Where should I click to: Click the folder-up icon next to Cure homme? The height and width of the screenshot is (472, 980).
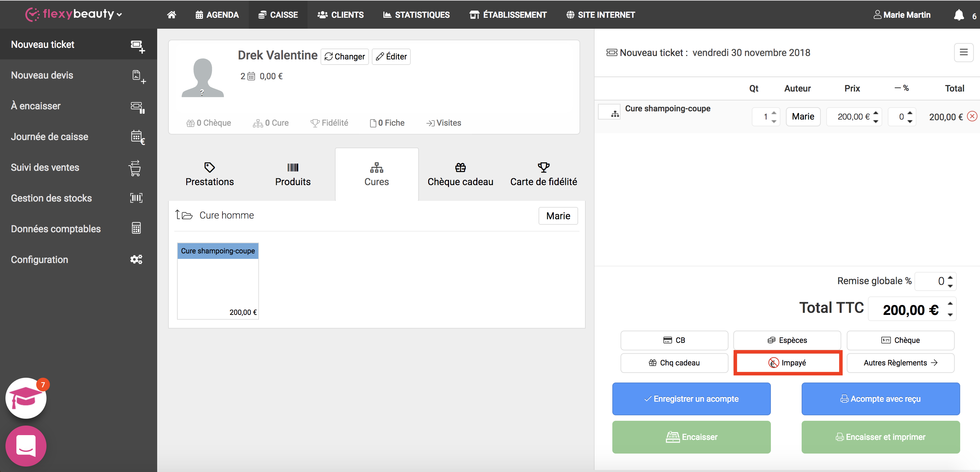tap(184, 215)
